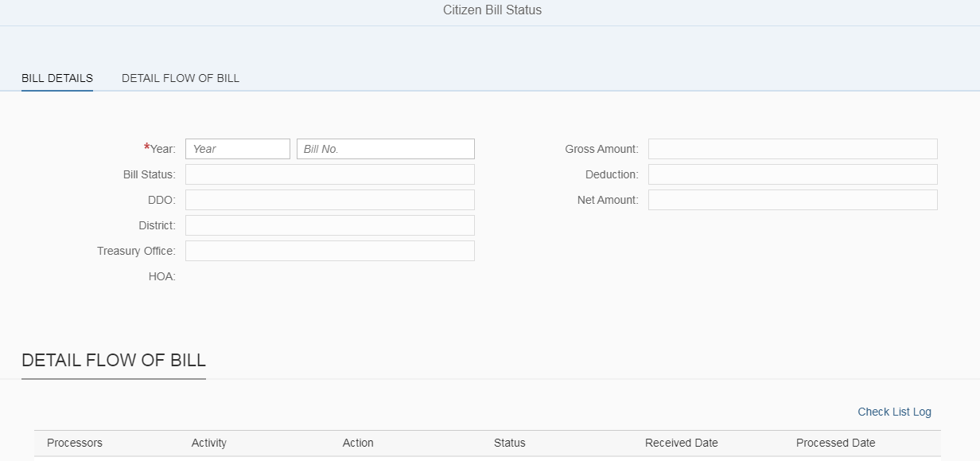Image resolution: width=980 pixels, height=461 pixels.
Task: Focus the Year input field
Action: (238, 149)
